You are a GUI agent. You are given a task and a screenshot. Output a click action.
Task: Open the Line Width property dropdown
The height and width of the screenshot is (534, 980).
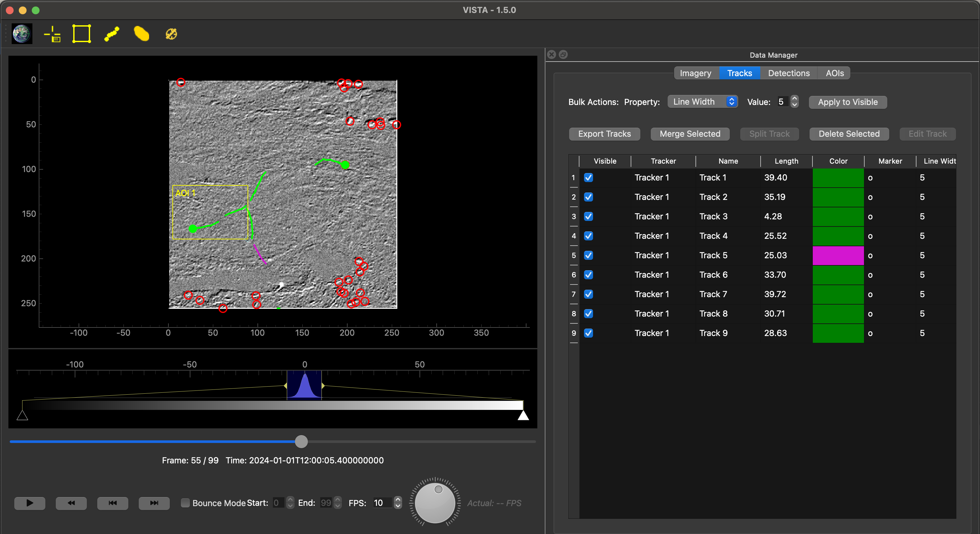tap(703, 101)
